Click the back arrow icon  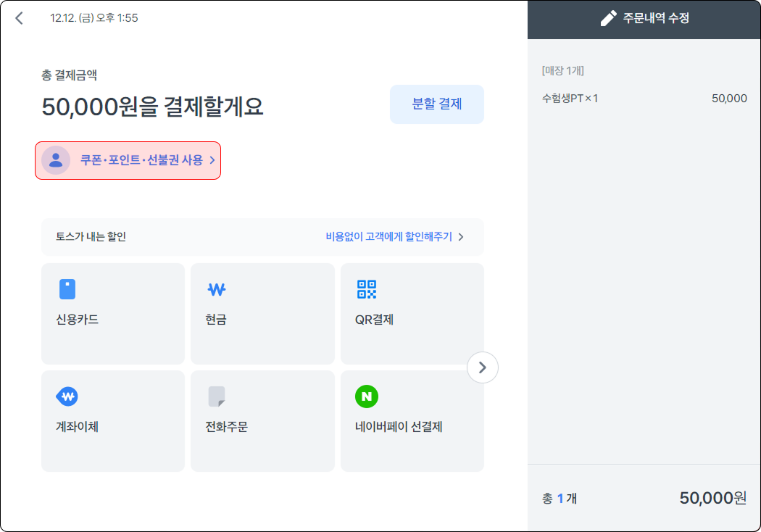coord(20,18)
